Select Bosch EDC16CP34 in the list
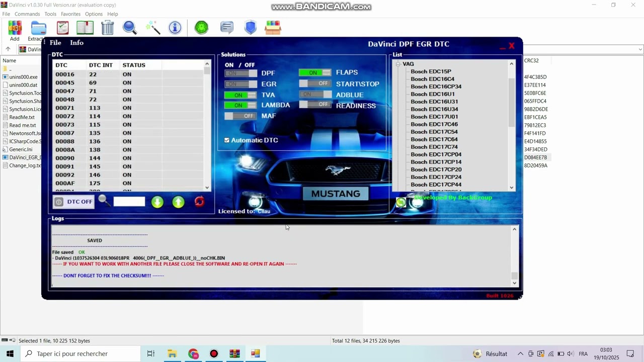Image resolution: width=644 pixels, height=362 pixels. [x=436, y=86]
